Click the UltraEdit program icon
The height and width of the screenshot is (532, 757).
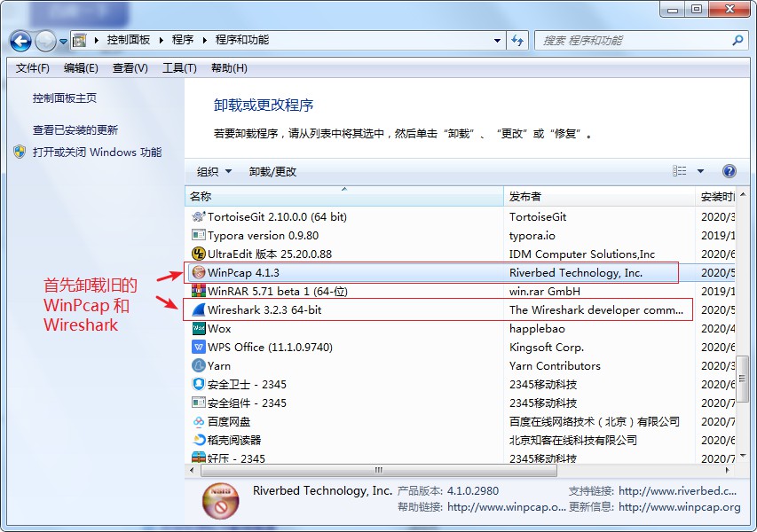coord(199,254)
